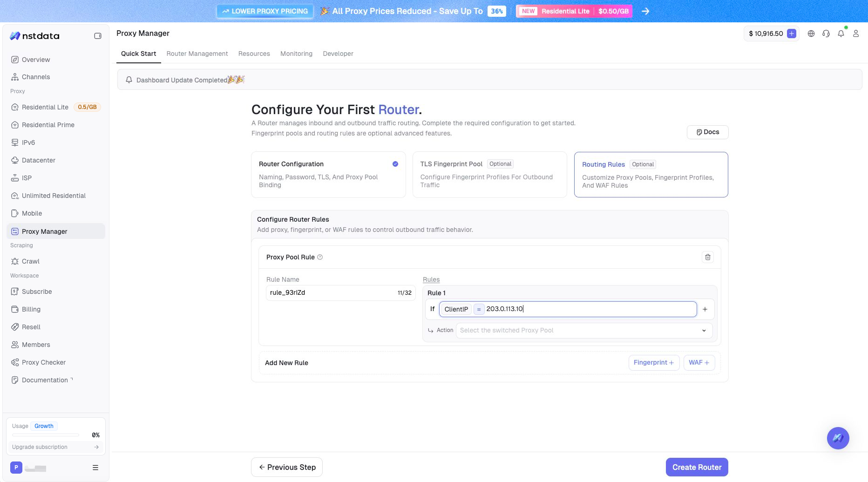
Task: Switch to Resources tab
Action: pyautogui.click(x=254, y=54)
